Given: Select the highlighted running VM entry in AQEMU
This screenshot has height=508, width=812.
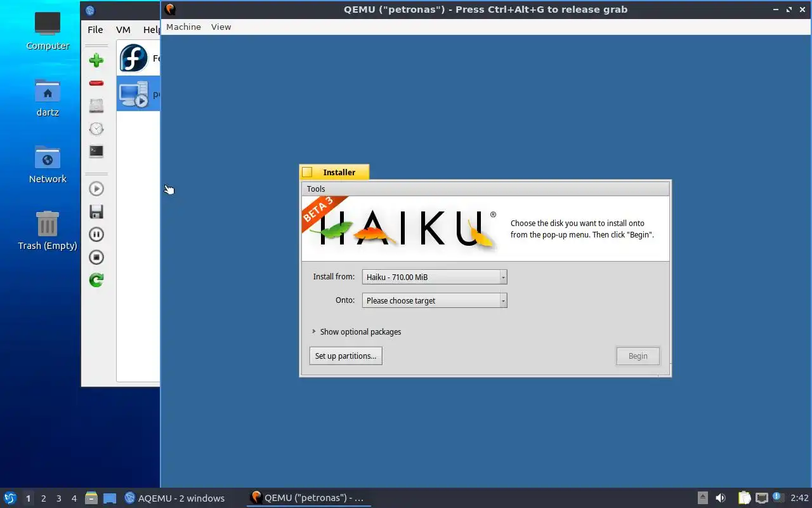Looking at the screenshot, I should [138, 94].
